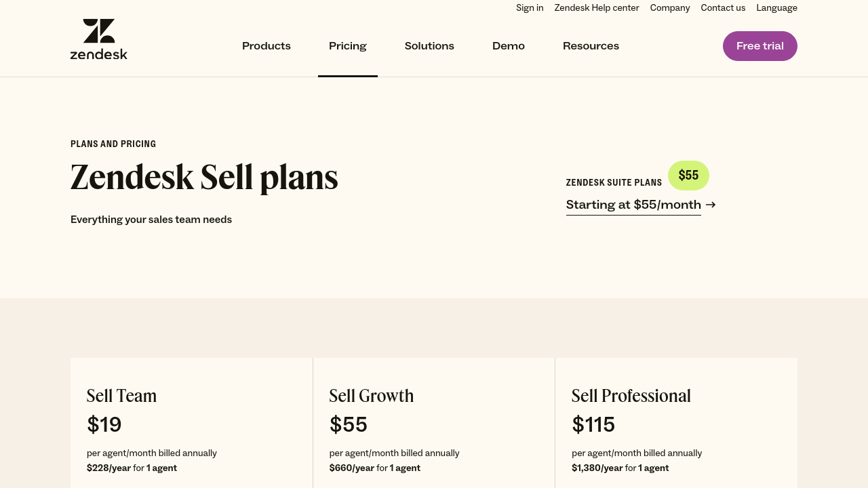Open the Company link

pos(670,8)
